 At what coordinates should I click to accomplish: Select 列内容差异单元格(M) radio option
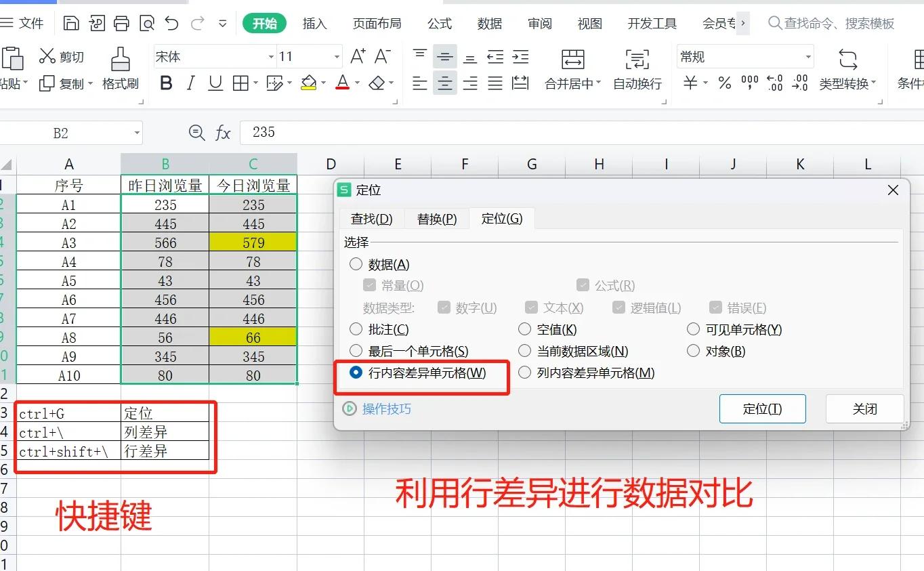coord(524,373)
